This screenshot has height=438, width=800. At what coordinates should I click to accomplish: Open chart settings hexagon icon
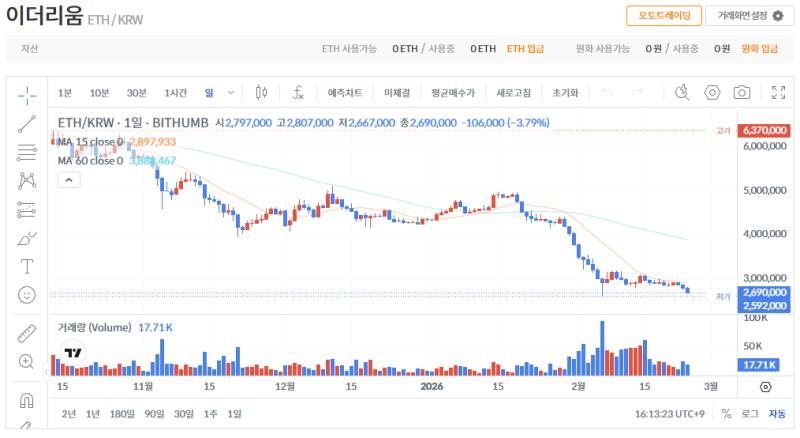tap(712, 92)
